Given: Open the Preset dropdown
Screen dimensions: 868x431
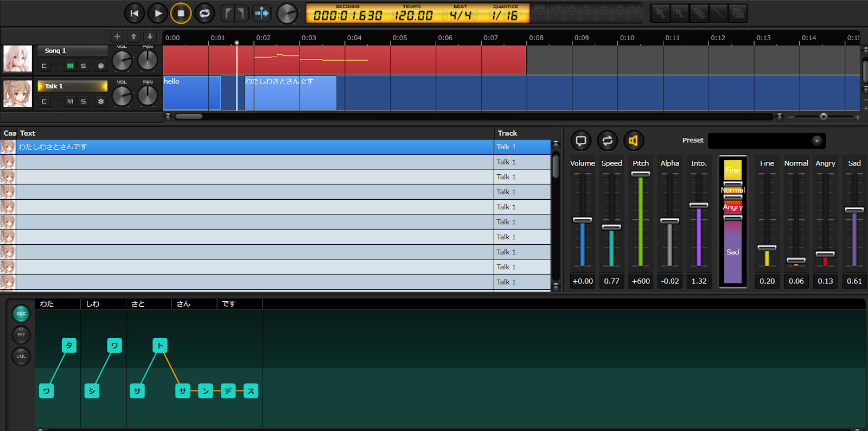Looking at the screenshot, I should pyautogui.click(x=816, y=141).
